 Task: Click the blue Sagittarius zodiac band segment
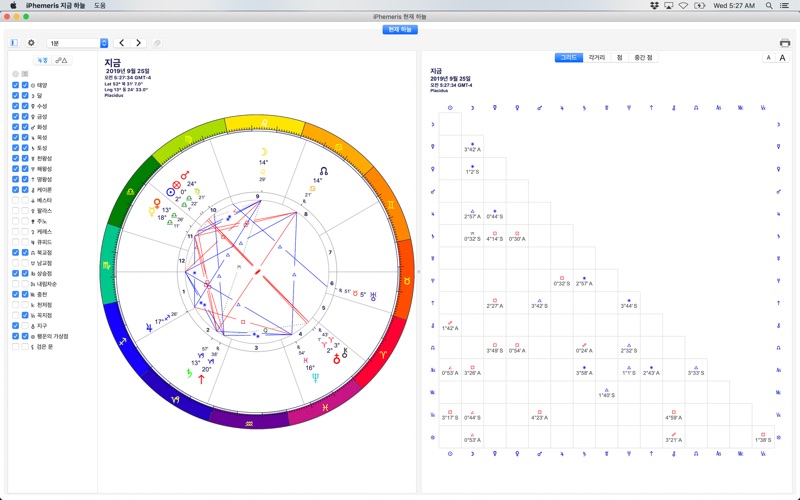[x=124, y=341]
